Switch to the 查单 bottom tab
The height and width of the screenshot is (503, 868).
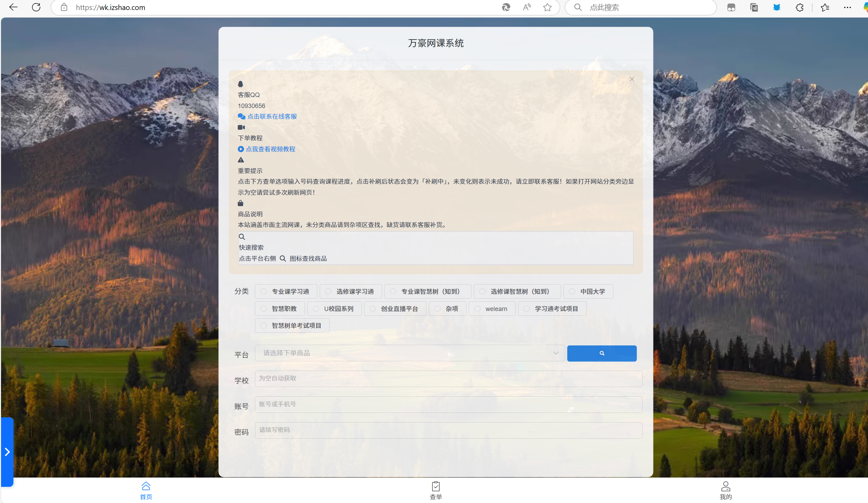[436, 490]
